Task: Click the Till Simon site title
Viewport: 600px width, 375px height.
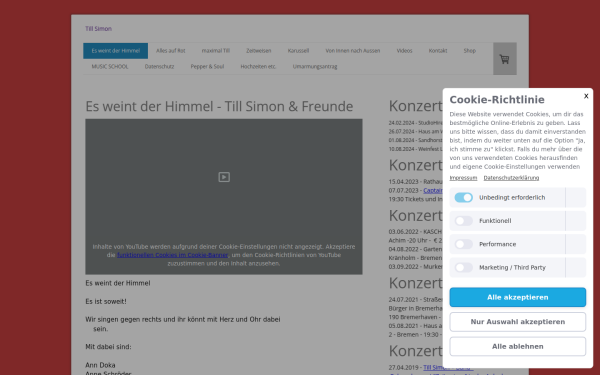Action: [x=98, y=29]
